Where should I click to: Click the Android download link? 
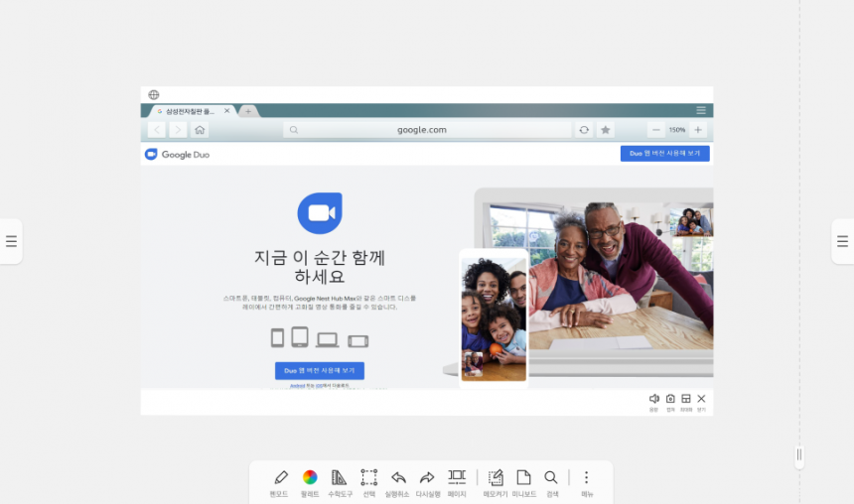click(297, 386)
